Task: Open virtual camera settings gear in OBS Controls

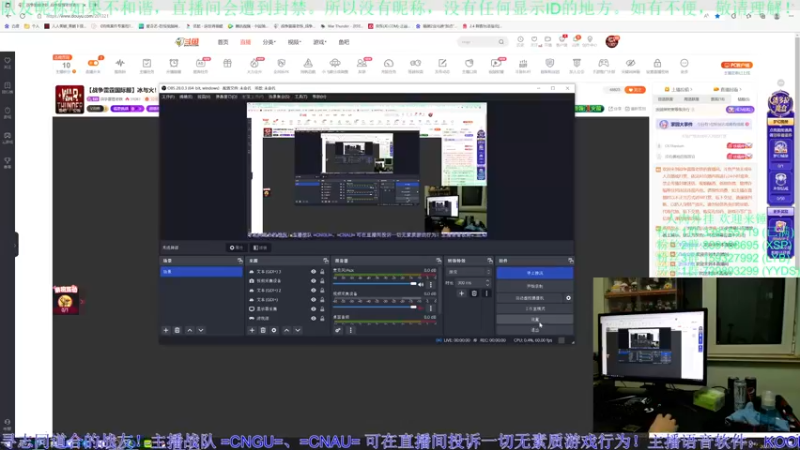Action: point(568,298)
